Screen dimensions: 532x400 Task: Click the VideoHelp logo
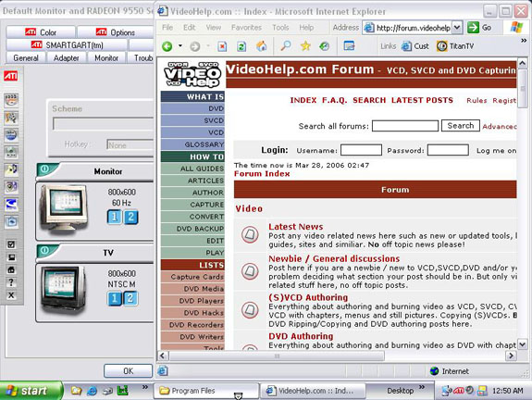point(192,74)
